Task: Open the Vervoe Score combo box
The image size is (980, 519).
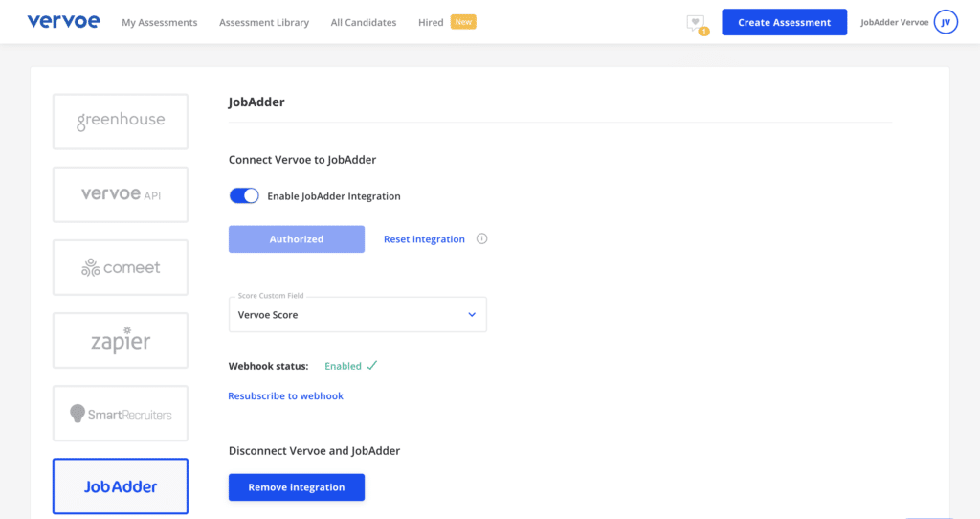Action: 358,314
